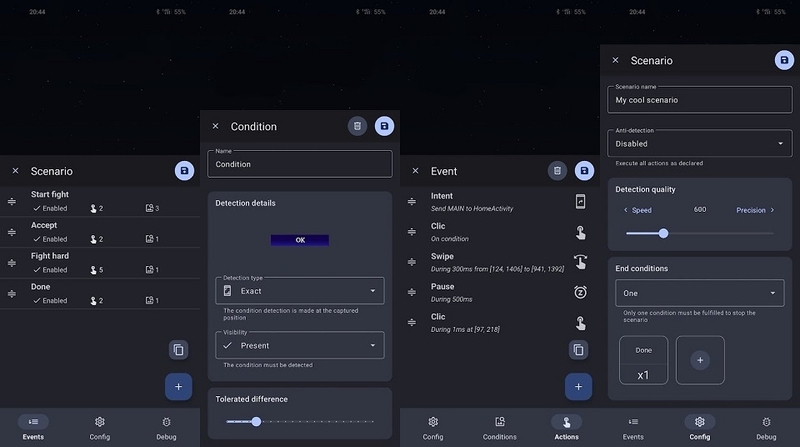Close the Event dialog with the X

tap(415, 171)
